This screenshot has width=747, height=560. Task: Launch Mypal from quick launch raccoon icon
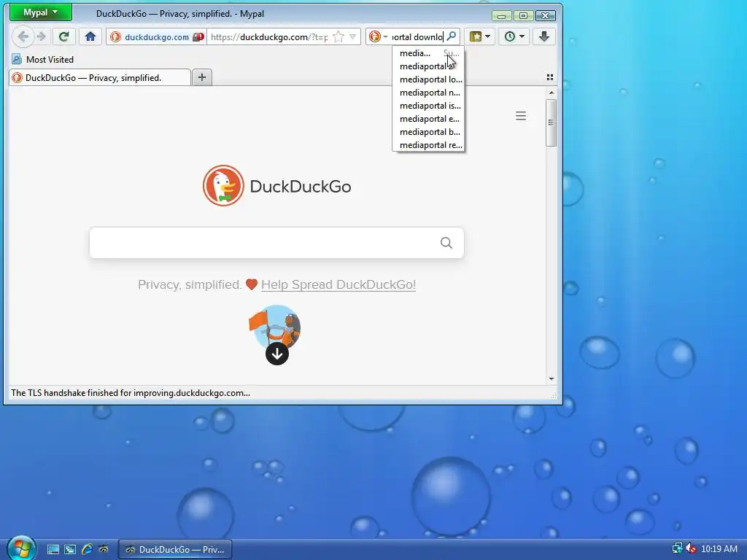[x=104, y=550]
